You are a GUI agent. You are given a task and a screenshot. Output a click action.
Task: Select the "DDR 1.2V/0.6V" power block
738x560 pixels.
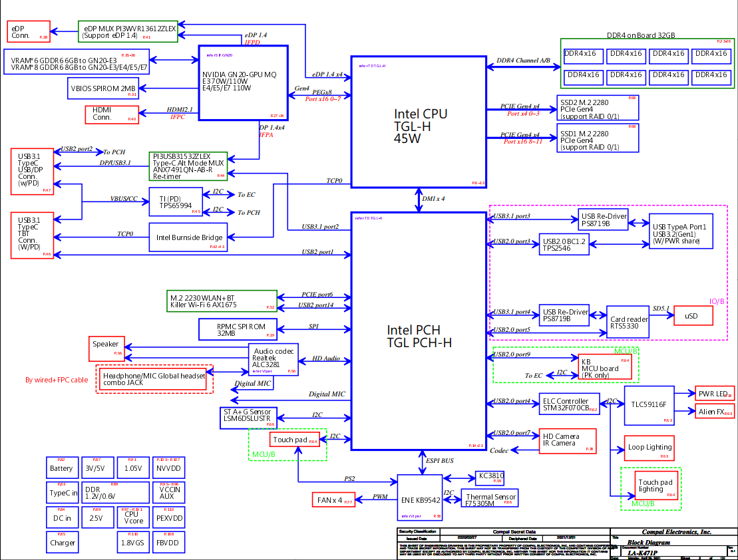pos(115,492)
